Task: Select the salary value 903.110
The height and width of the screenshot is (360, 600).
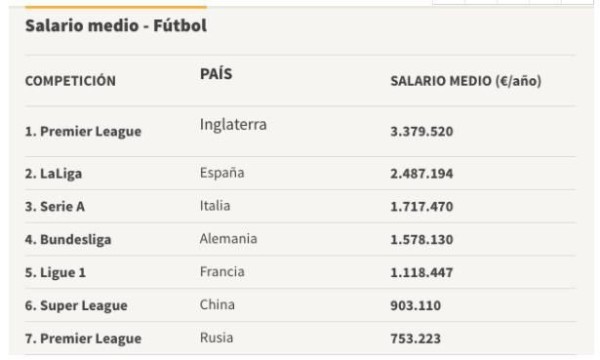Action: click(416, 306)
